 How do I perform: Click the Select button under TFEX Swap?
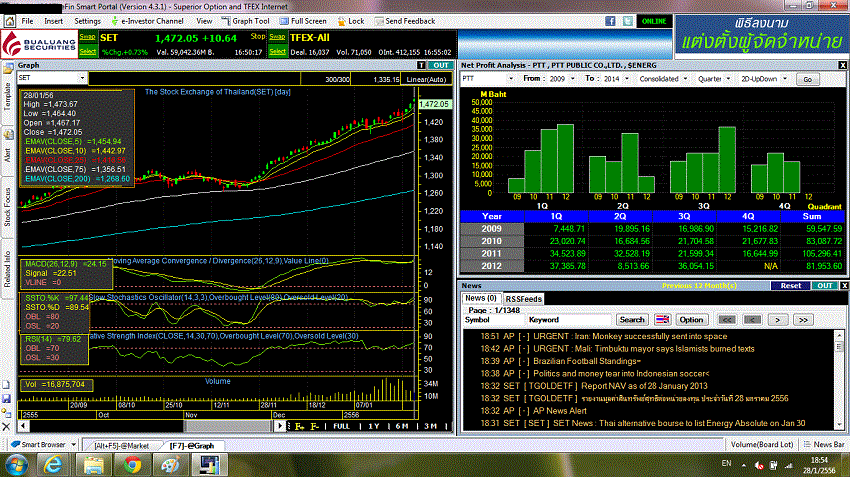pyautogui.click(x=277, y=51)
